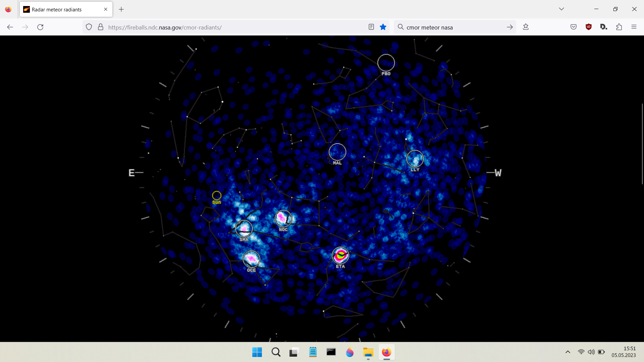Select the LLY radiant circle
The image size is (644, 362).
click(x=415, y=159)
